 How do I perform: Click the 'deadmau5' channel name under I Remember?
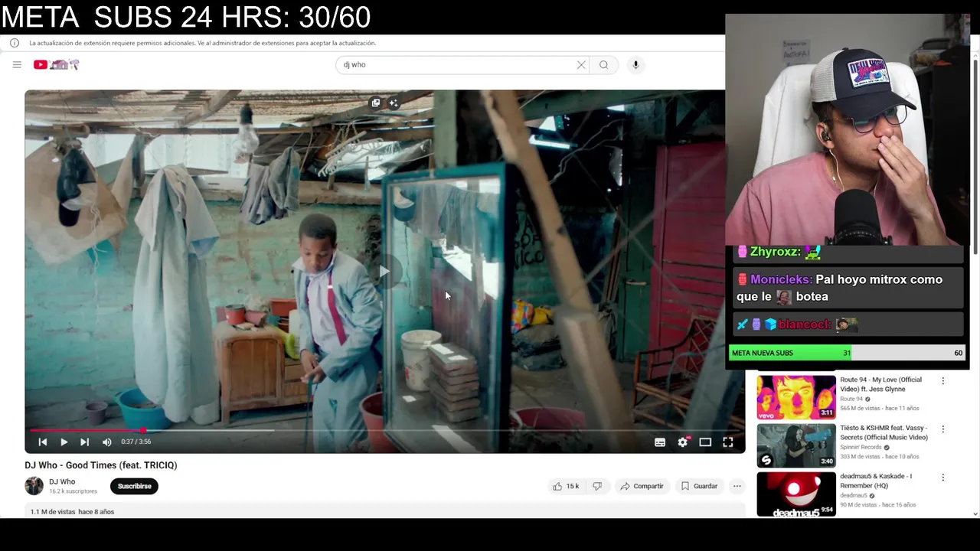(854, 495)
